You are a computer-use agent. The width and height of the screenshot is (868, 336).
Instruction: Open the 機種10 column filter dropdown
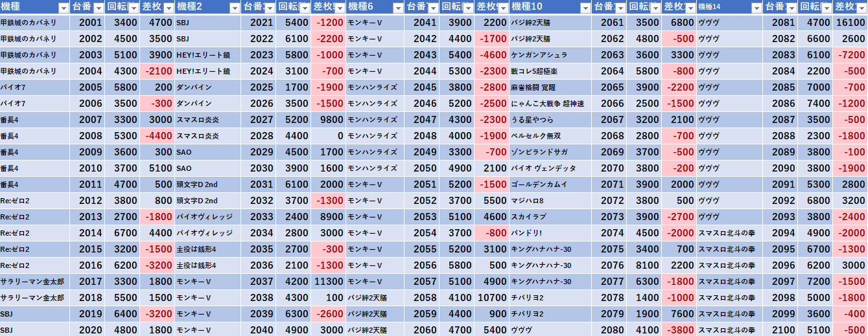[586, 8]
